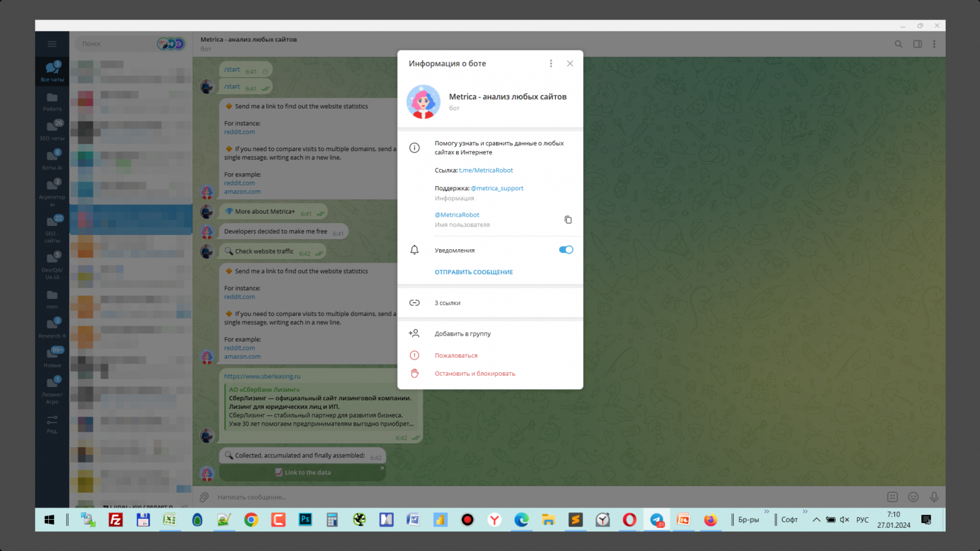Click the Поиск search field
Viewport: 980px width, 551px height.
pyautogui.click(x=116, y=44)
